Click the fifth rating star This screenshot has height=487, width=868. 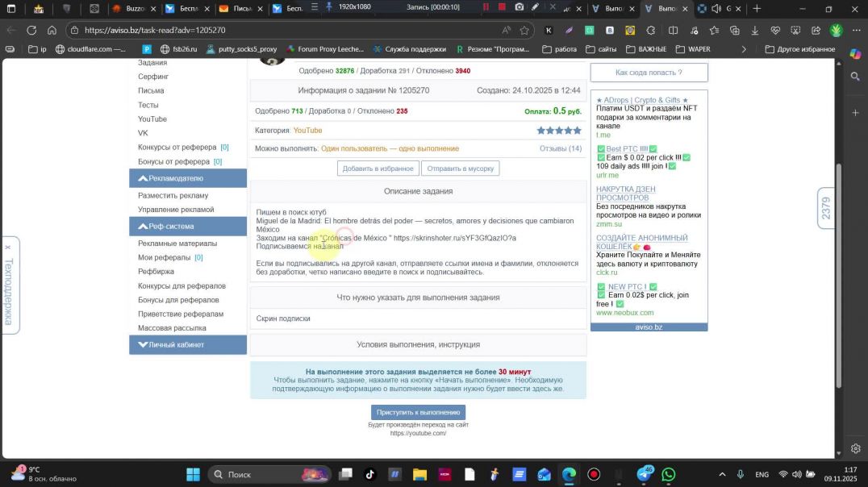click(577, 130)
